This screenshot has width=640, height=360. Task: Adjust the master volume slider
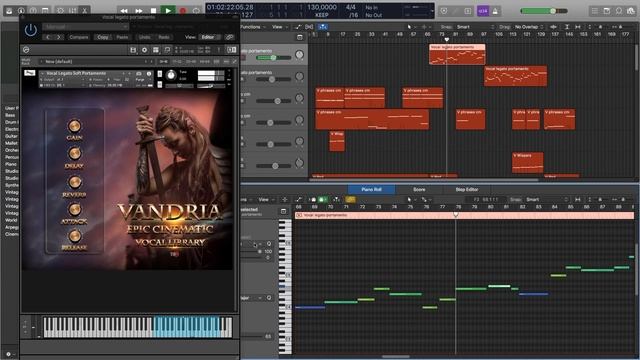(x=544, y=11)
